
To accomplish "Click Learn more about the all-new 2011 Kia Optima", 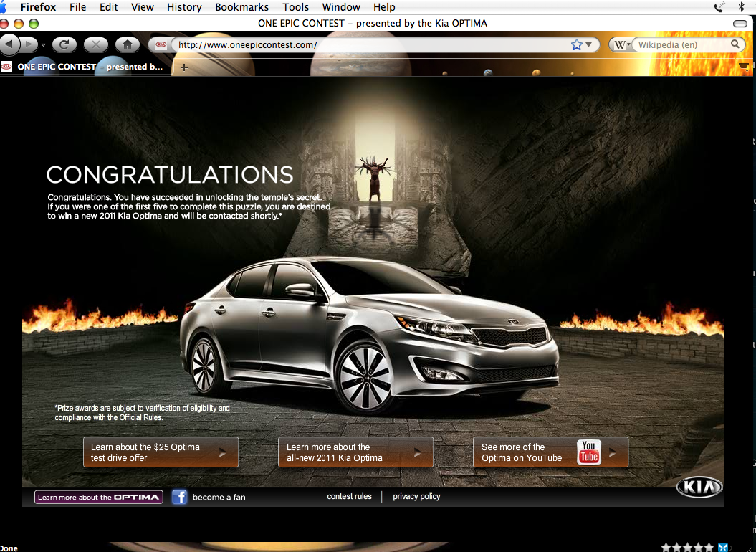I will [355, 452].
